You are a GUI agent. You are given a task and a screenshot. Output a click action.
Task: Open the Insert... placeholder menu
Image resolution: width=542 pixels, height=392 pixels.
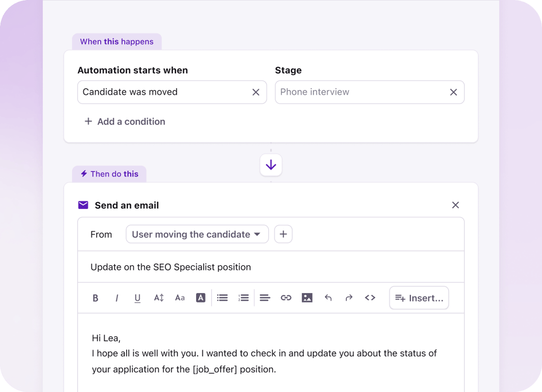(419, 297)
